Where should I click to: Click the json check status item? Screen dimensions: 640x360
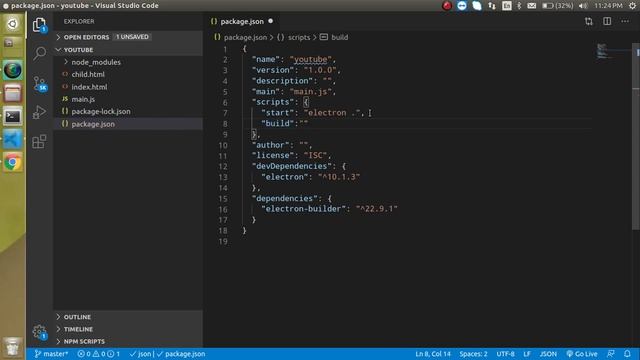point(140,354)
